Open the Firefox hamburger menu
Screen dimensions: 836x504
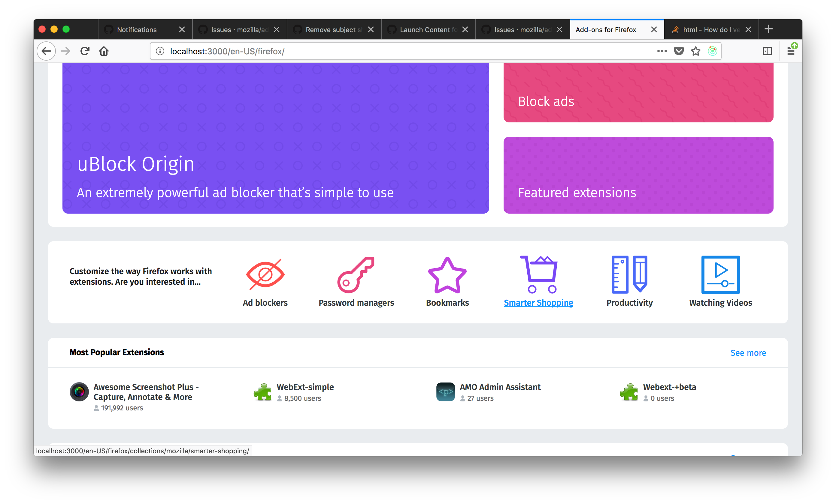(x=791, y=51)
